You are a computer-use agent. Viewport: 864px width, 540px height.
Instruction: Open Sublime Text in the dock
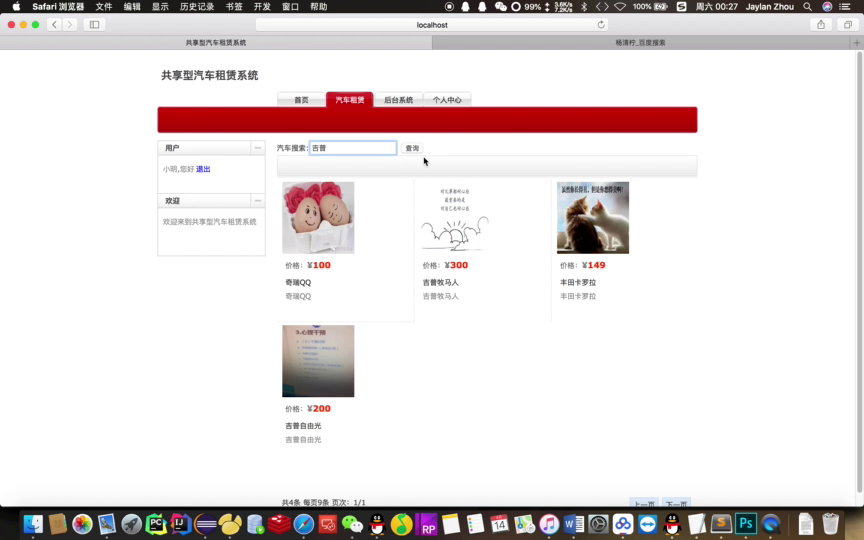[x=721, y=524]
